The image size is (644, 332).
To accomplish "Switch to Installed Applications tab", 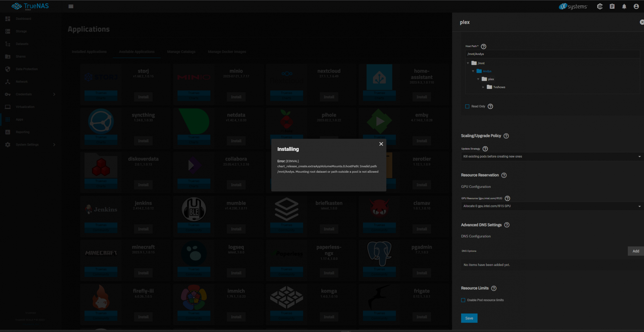I will [x=89, y=52].
